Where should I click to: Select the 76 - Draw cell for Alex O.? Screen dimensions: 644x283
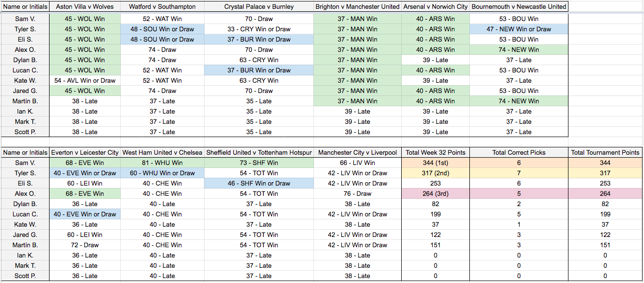coord(357,194)
